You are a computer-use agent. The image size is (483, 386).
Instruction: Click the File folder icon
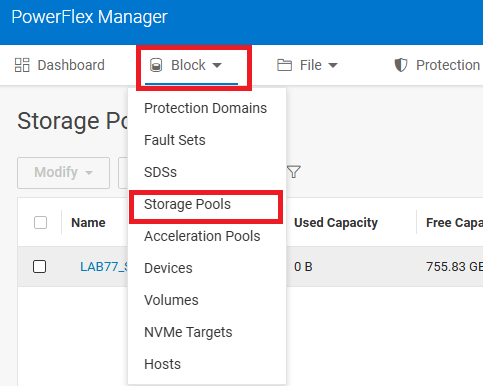284,65
